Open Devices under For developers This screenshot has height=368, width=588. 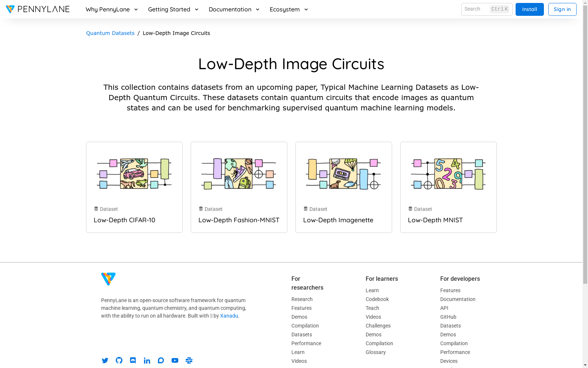[449, 361]
